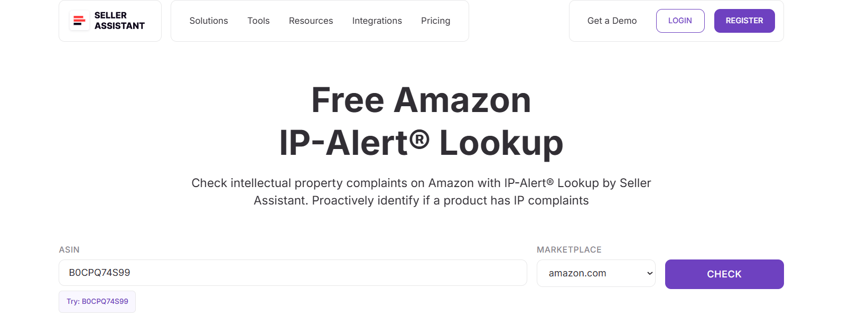This screenshot has width=868, height=325.
Task: Click the MARKETPLACE label
Action: 569,249
